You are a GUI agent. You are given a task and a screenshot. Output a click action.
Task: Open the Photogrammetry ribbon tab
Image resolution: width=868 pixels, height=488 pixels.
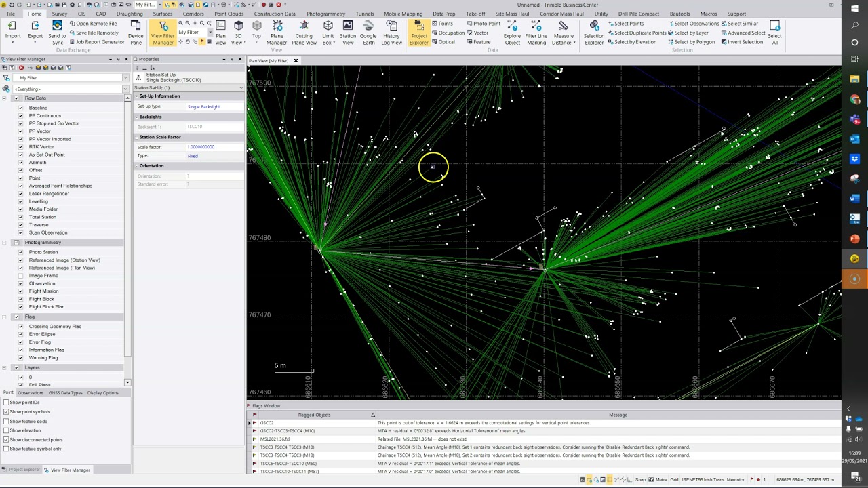tap(325, 14)
